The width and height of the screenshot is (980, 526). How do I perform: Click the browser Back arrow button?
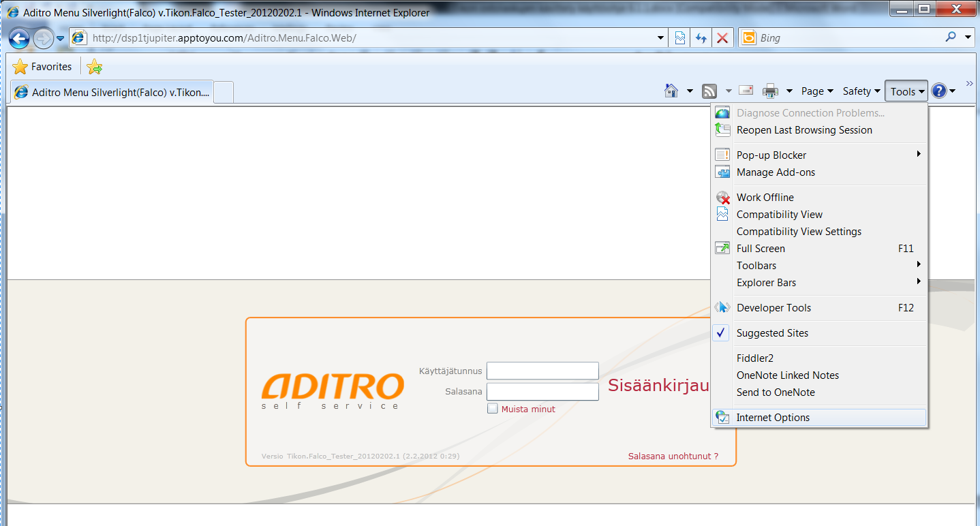tap(19, 38)
